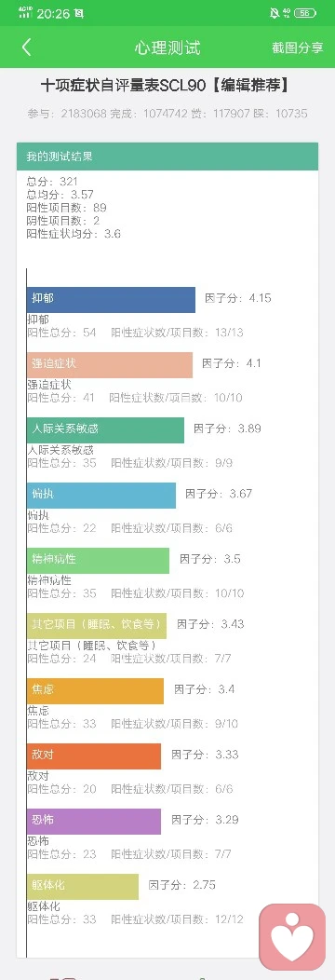
Task: Tap the yellow-green 躯体化 bar
Action: coord(82,887)
